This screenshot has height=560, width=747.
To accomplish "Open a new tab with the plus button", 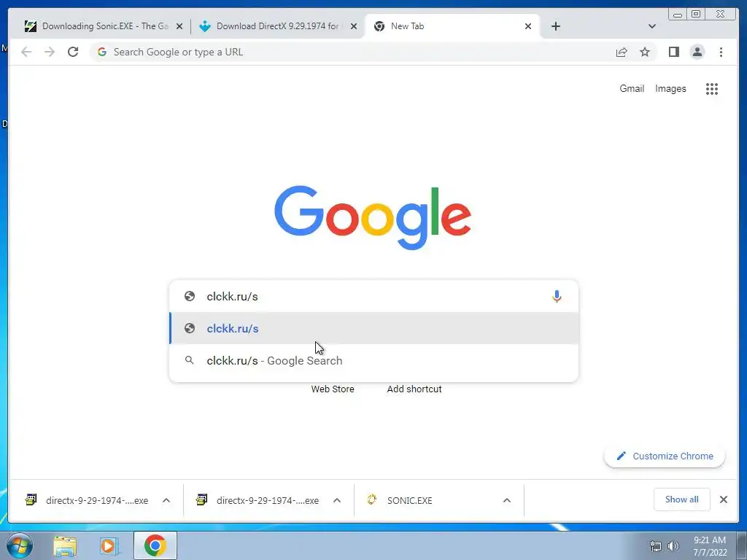I will pos(555,26).
